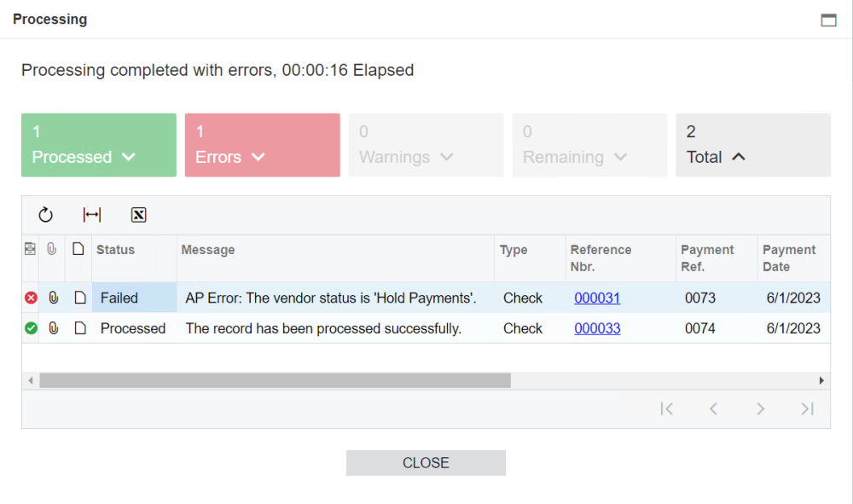Select the Warnings summary tile

point(426,145)
